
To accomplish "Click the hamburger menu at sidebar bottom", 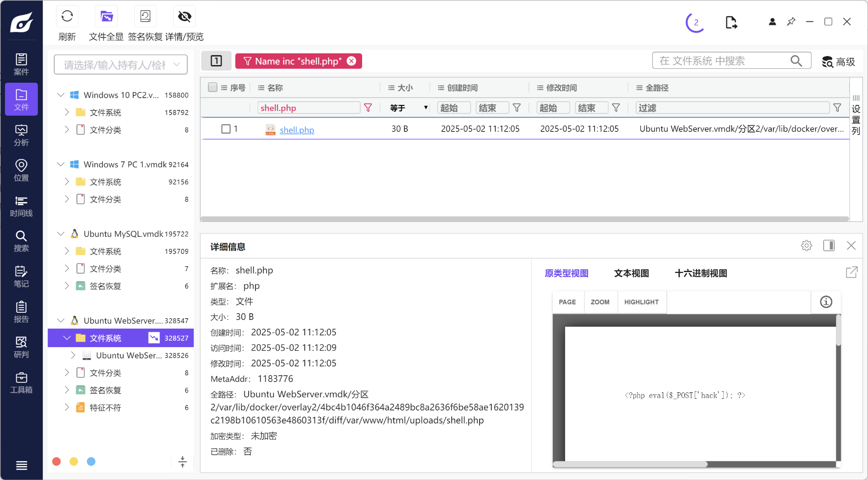I will point(21,465).
